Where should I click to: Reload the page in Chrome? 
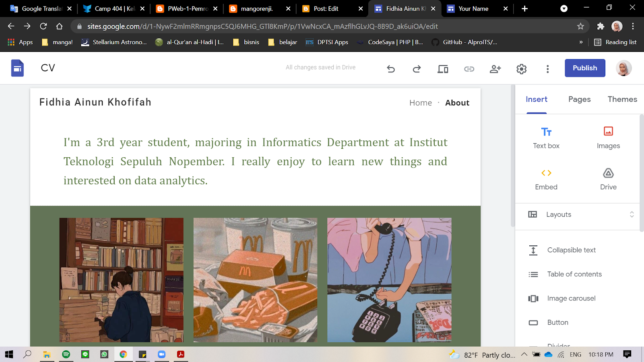pyautogui.click(x=43, y=26)
